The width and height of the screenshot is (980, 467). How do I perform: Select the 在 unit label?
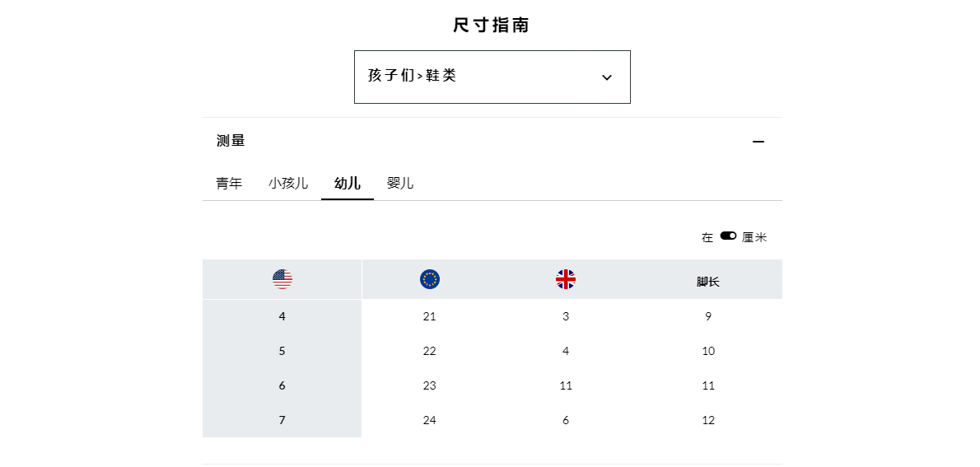pos(707,237)
